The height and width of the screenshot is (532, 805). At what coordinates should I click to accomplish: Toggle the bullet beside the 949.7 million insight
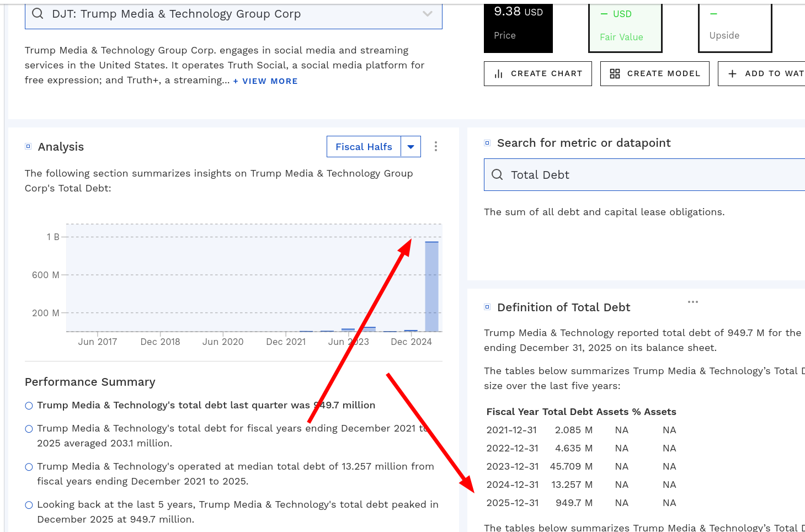point(29,405)
